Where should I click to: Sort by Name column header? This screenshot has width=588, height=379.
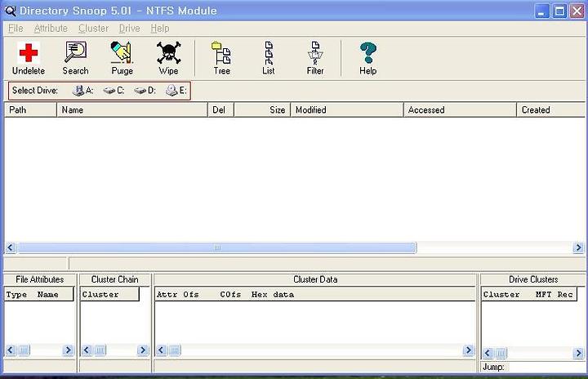[132, 110]
